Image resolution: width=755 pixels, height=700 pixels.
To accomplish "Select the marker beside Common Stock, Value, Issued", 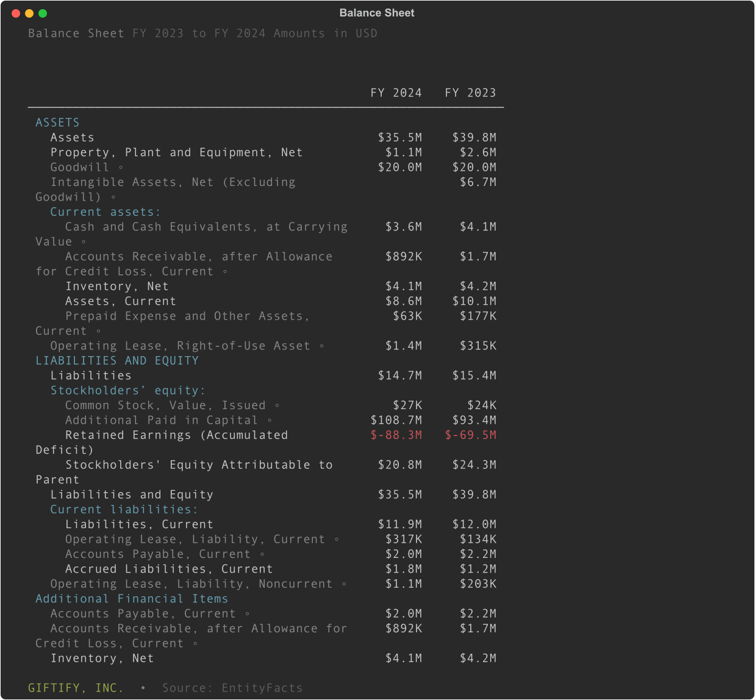I will click(277, 405).
